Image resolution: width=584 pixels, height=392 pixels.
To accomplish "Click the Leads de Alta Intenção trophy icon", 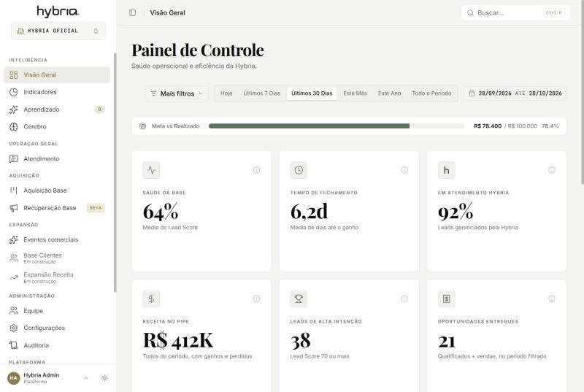I will click(299, 299).
